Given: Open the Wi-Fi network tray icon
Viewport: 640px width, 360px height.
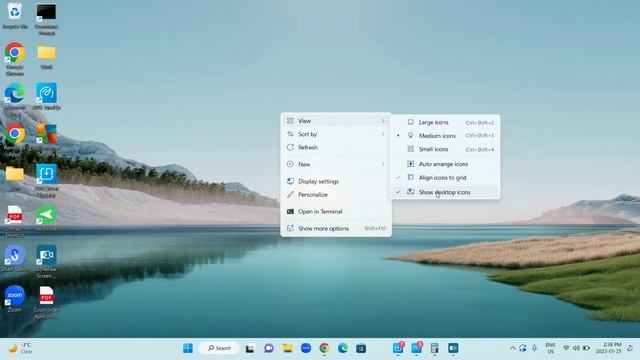Looking at the screenshot, I should pyautogui.click(x=566, y=348).
